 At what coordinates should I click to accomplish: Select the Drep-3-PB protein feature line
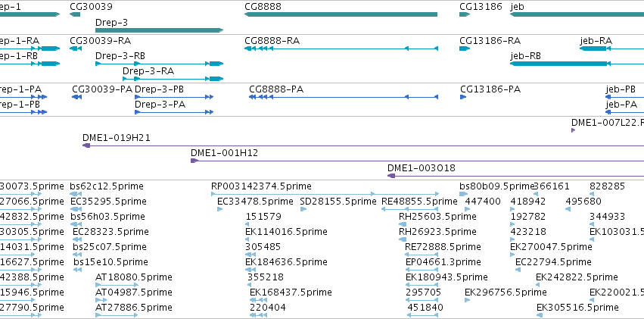click(x=174, y=97)
